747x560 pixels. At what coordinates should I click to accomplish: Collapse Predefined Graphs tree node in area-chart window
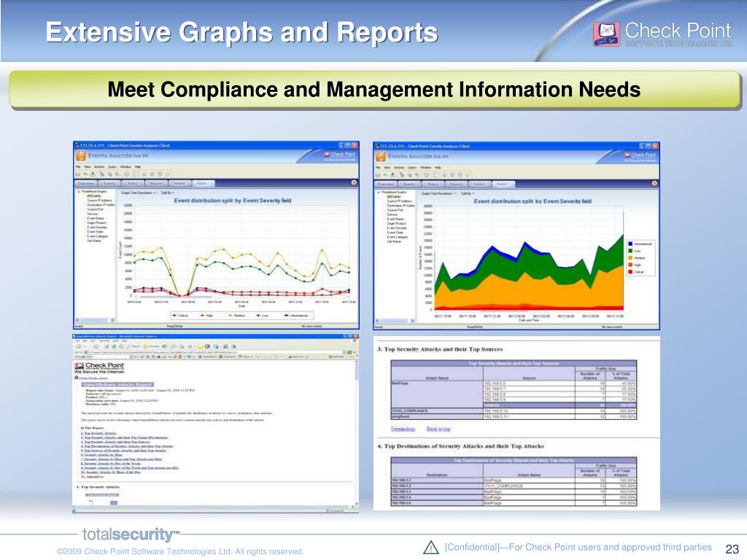click(x=379, y=192)
